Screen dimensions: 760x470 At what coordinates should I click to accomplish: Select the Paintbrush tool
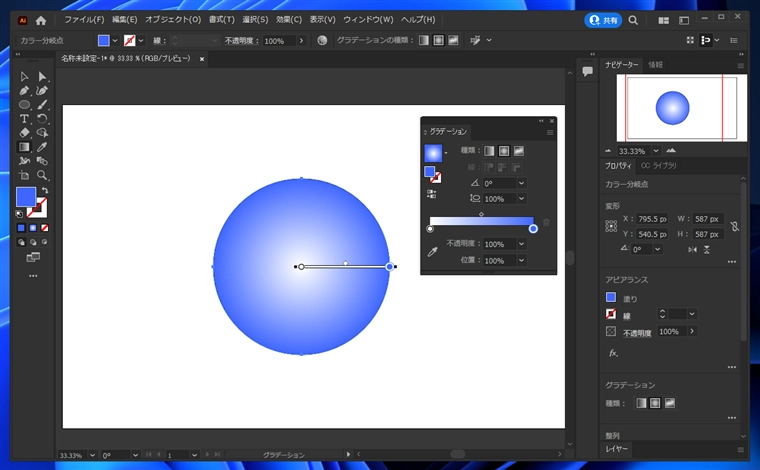[x=42, y=105]
